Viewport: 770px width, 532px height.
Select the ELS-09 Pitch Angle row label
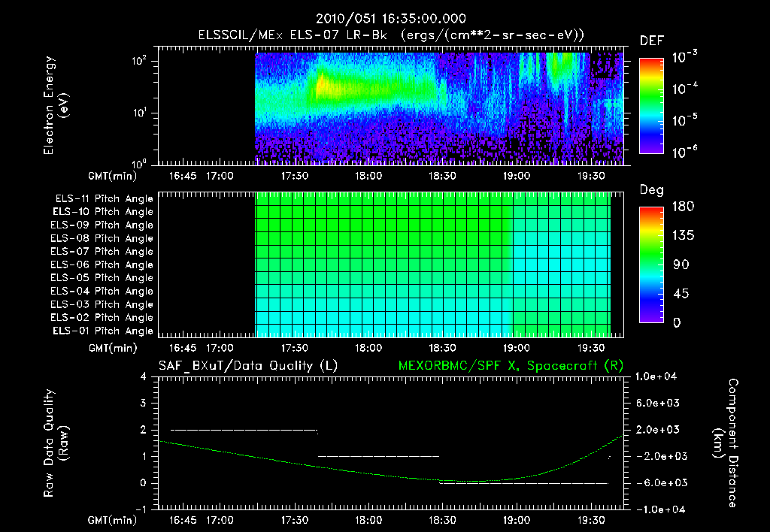tap(102, 225)
